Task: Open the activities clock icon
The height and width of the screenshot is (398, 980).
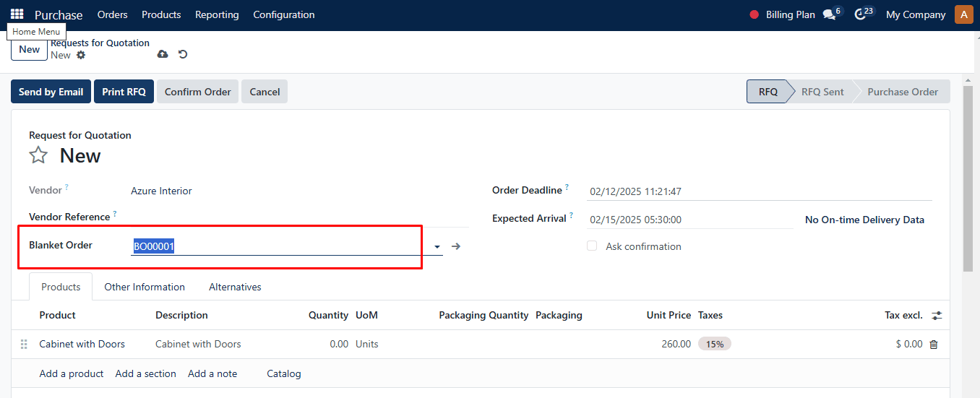Action: [x=860, y=14]
